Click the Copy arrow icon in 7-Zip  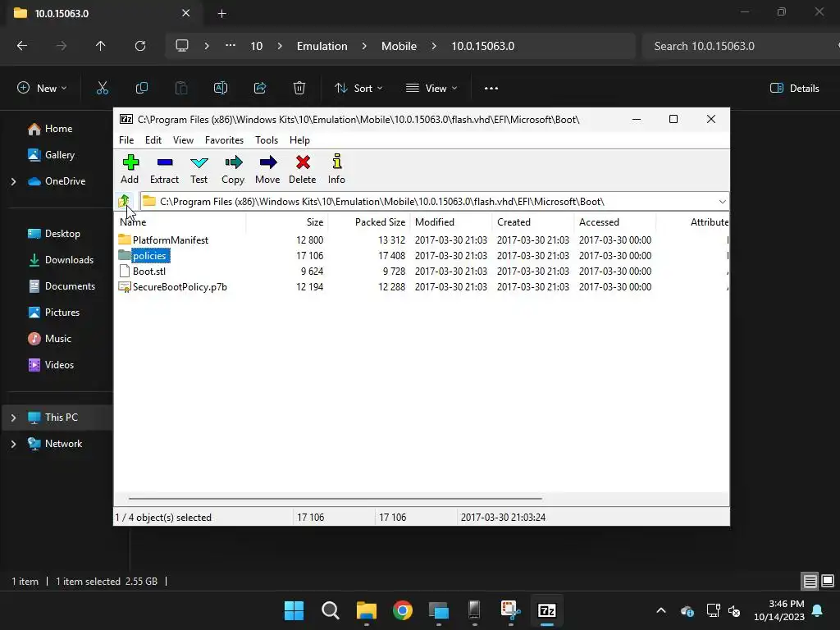click(x=233, y=169)
